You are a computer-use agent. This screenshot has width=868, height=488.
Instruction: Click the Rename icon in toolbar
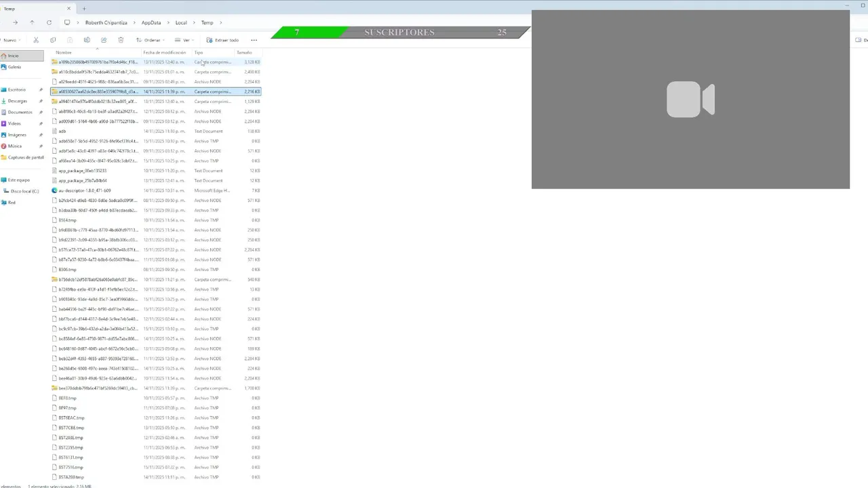click(87, 40)
